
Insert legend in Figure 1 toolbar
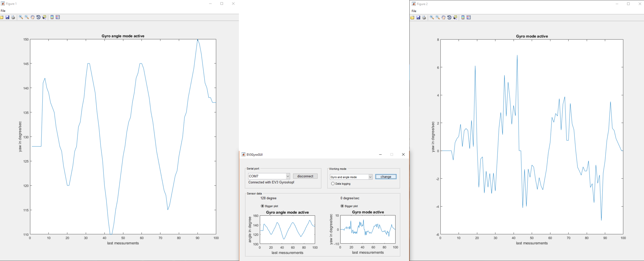coord(58,17)
